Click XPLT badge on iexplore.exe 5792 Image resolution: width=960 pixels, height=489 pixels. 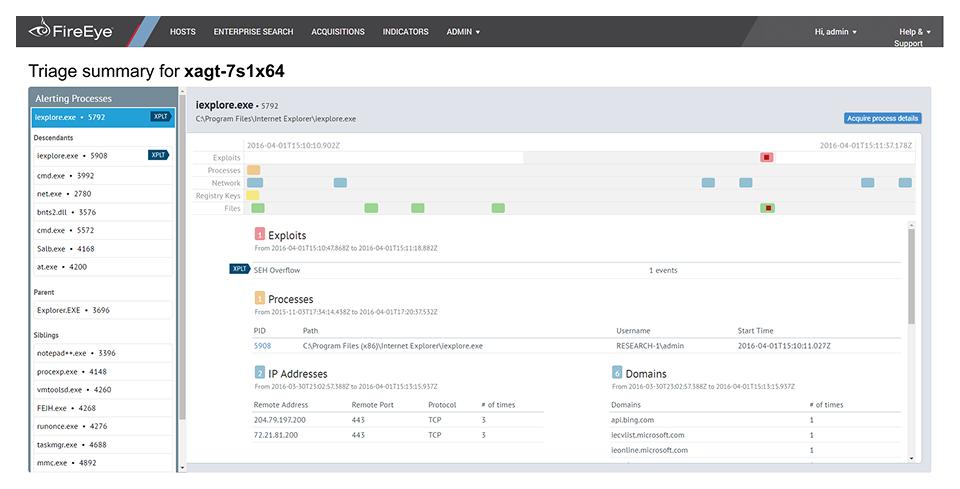[160, 116]
